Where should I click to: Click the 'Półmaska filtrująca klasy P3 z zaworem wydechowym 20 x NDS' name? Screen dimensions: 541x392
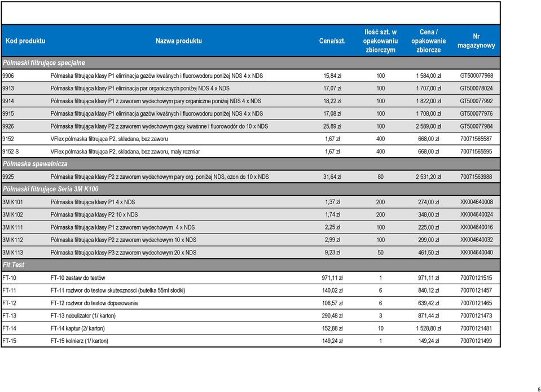pos(124,253)
